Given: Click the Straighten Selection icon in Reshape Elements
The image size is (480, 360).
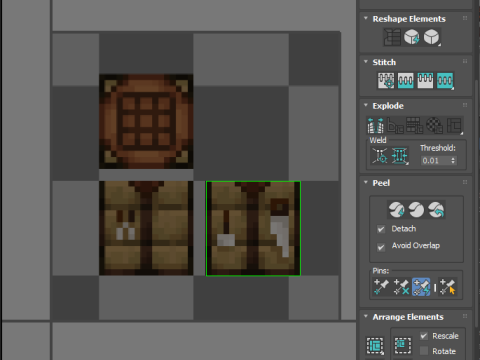Looking at the screenshot, I should (x=392, y=37).
